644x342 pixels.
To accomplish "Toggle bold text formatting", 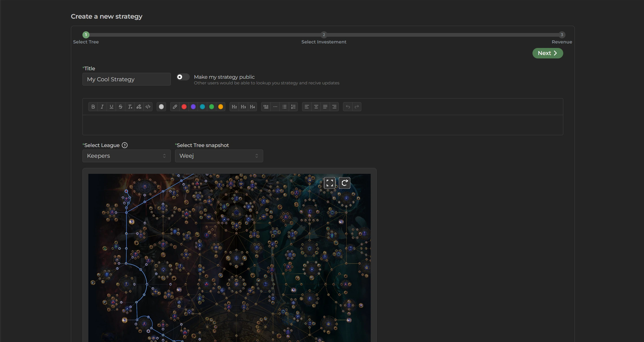I will tap(93, 107).
